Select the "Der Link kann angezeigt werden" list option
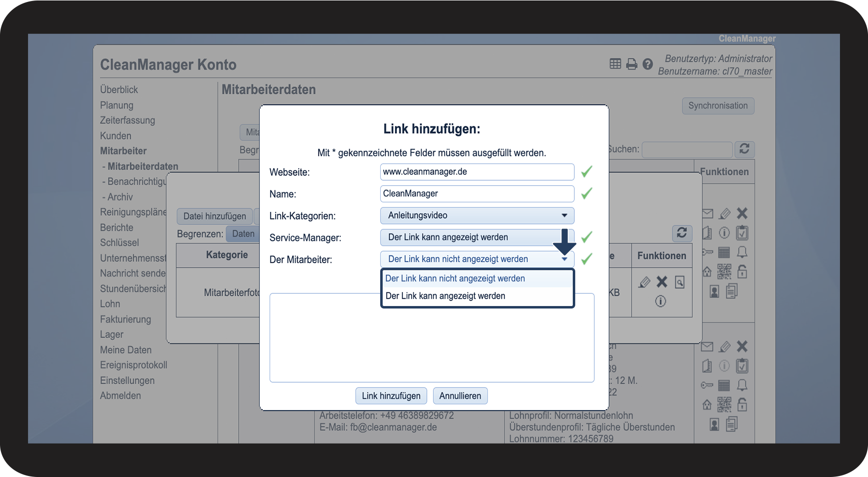Image resolution: width=868 pixels, height=477 pixels. 445,296
